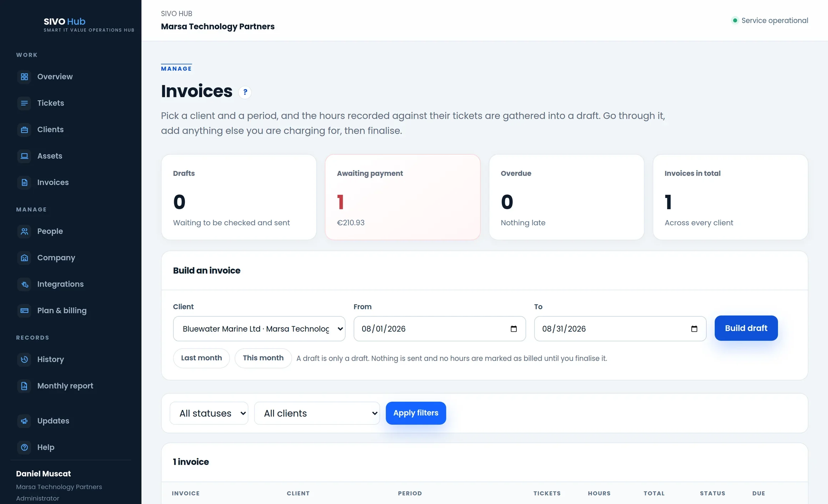This screenshot has width=828, height=504.
Task: Click the TOTAL column header
Action: (654, 493)
